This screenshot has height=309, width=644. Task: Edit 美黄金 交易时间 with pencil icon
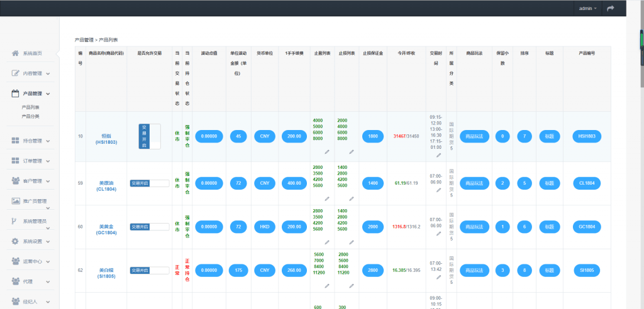[x=438, y=234]
